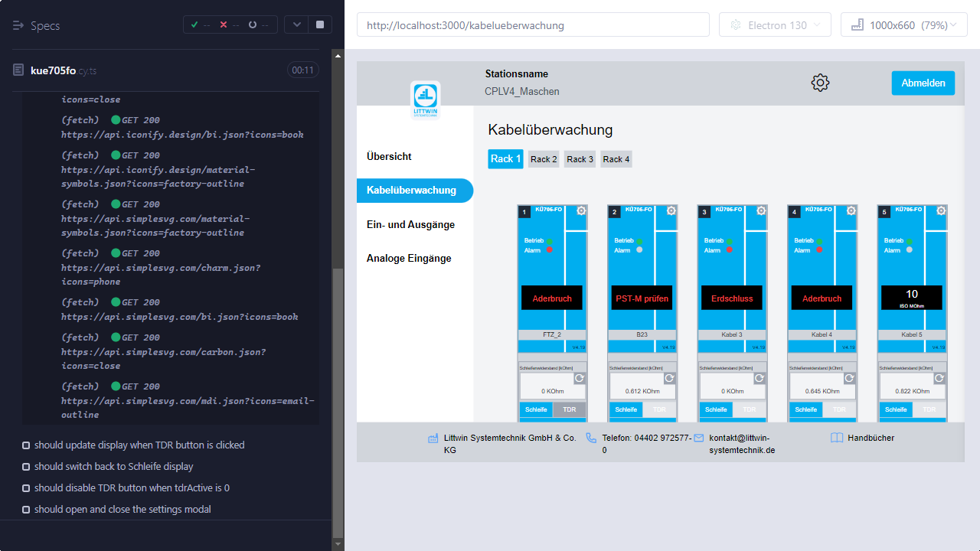This screenshot has width=980, height=551.
Task: Click the URL address field
Action: (x=533, y=25)
